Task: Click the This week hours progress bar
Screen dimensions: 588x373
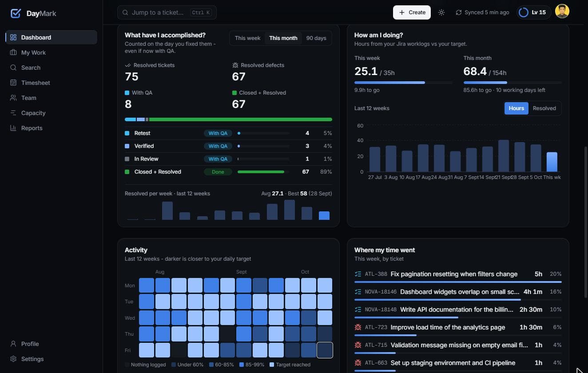Action: point(403,83)
